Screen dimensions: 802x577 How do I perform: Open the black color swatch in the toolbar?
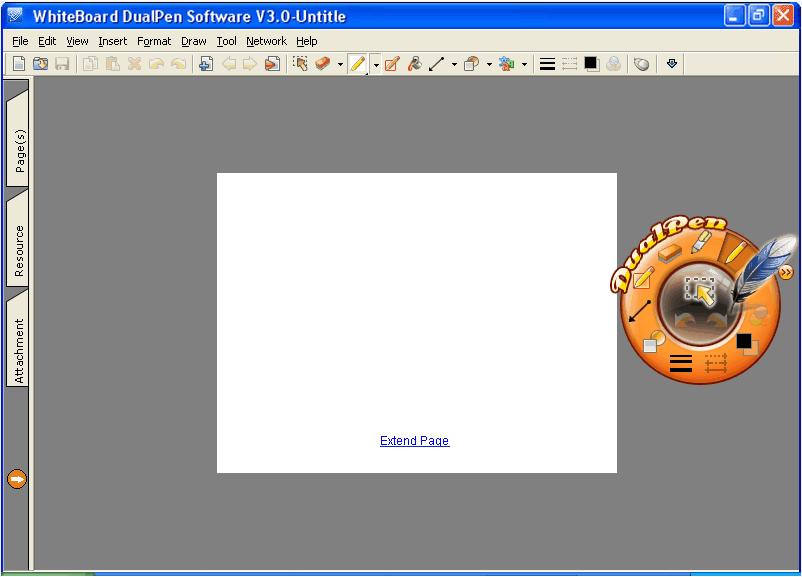591,64
